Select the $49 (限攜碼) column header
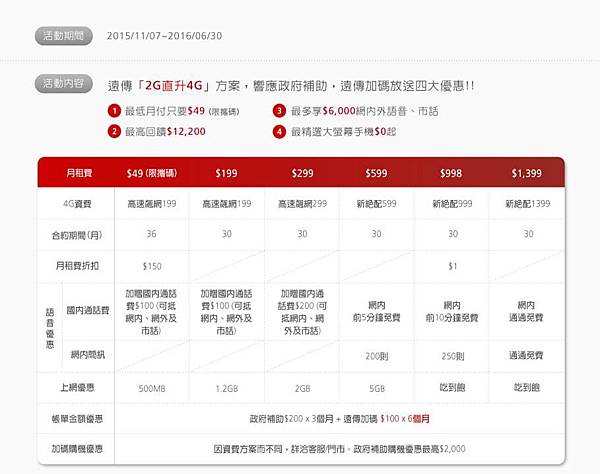 (x=152, y=173)
